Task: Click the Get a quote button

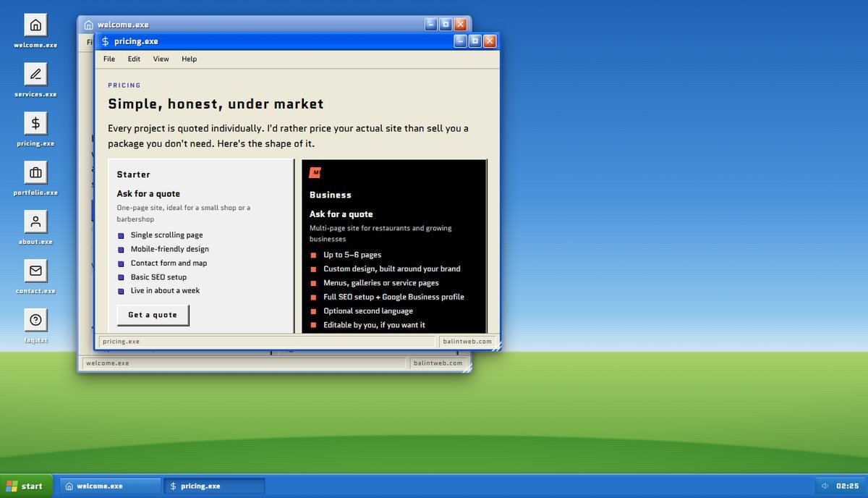Action: pos(153,315)
